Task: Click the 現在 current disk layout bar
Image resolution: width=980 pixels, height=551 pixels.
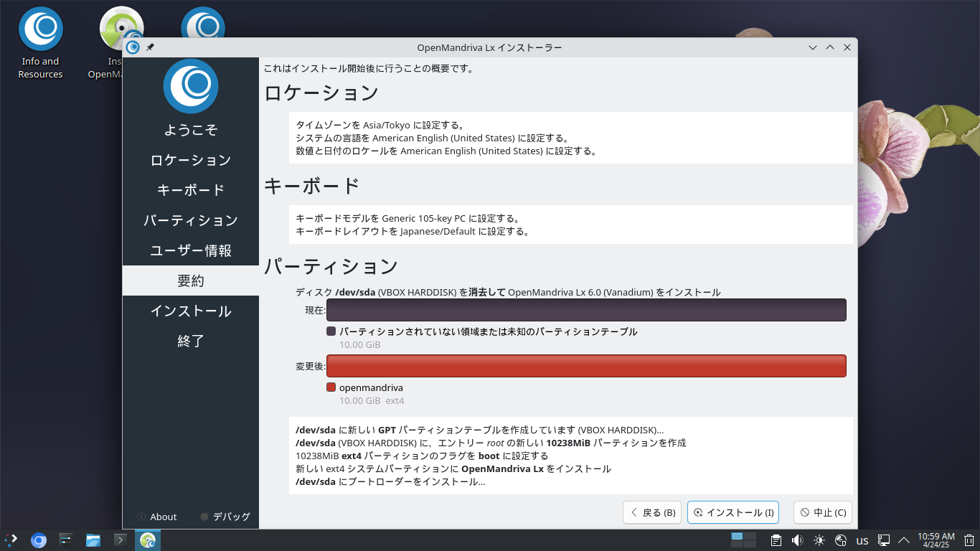Action: [586, 310]
